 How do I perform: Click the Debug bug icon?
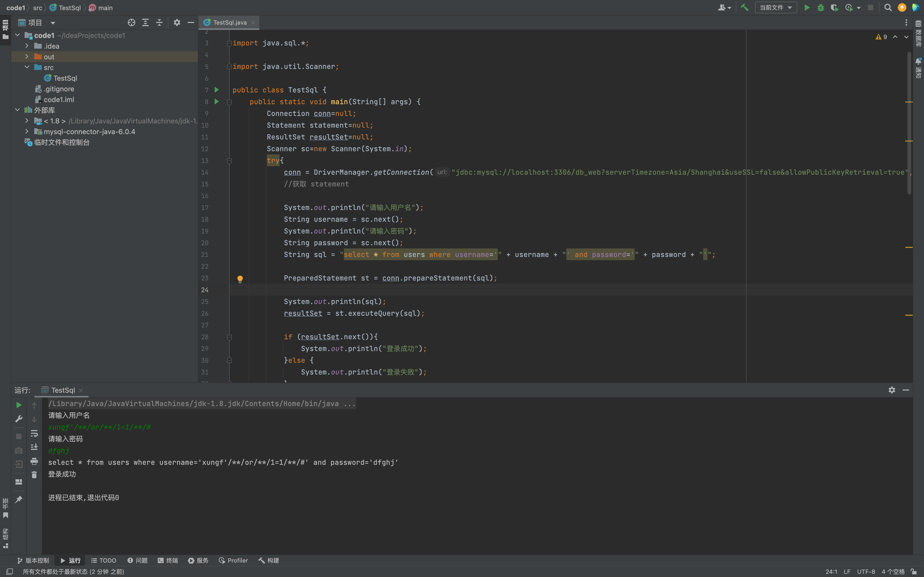point(821,8)
